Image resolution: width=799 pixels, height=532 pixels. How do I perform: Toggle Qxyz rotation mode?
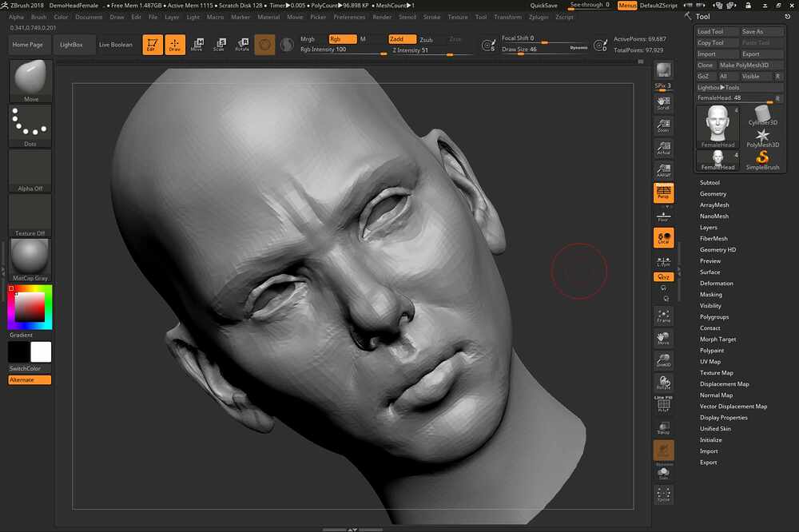(663, 276)
